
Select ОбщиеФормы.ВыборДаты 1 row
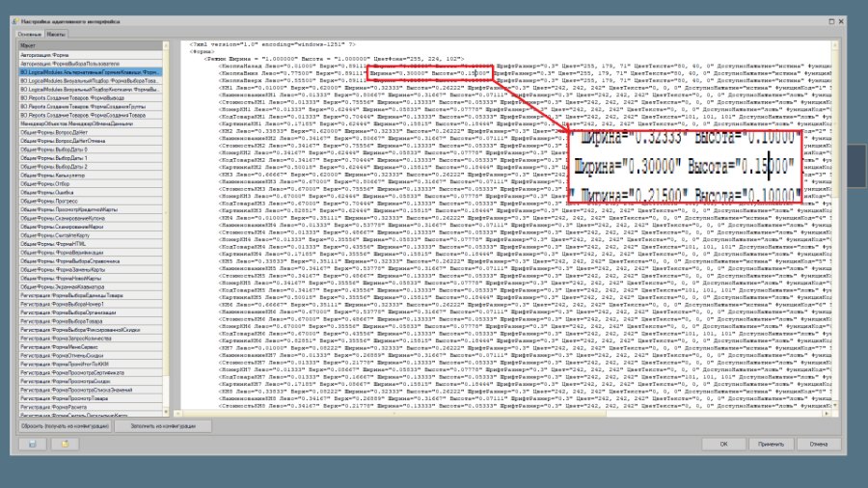(x=90, y=158)
